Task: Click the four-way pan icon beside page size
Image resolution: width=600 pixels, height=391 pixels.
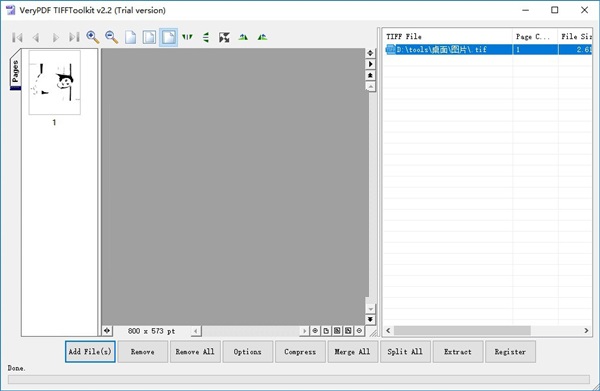Action: point(107,331)
